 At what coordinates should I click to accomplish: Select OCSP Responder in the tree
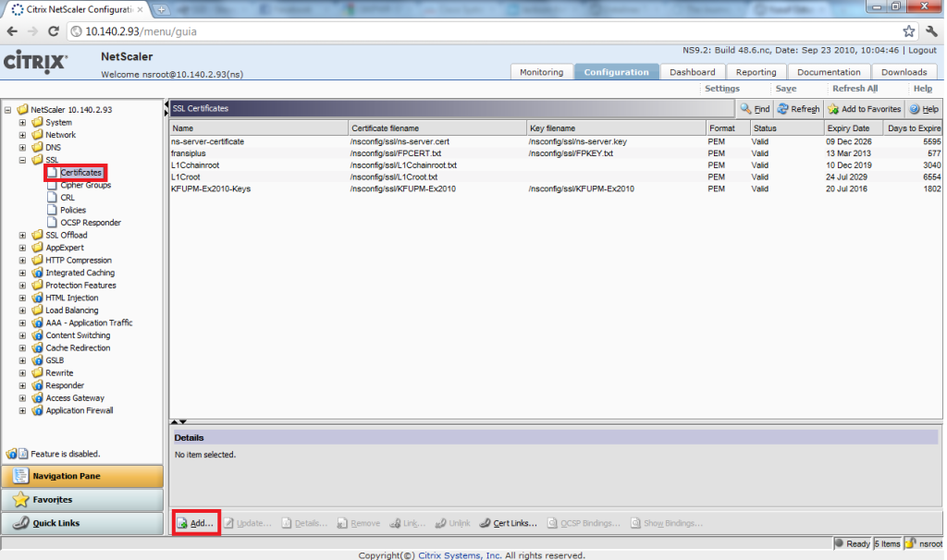tap(90, 223)
